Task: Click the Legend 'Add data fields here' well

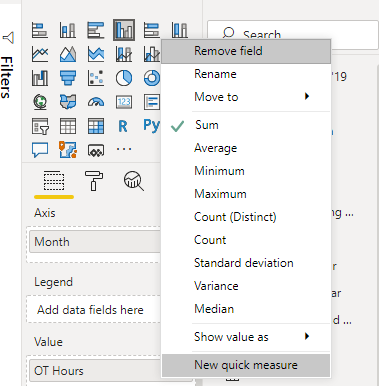Action: pyautogui.click(x=94, y=310)
